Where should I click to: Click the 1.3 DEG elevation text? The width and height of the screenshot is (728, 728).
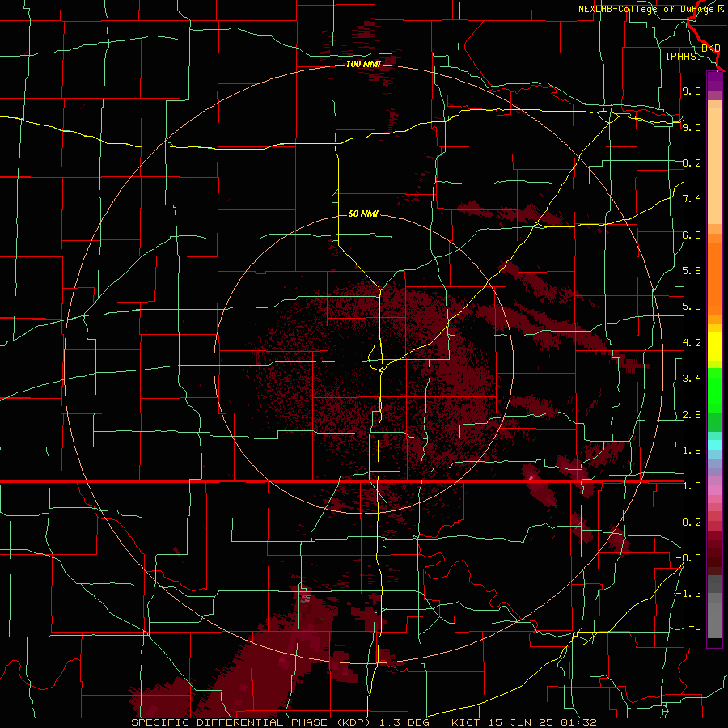(x=407, y=722)
